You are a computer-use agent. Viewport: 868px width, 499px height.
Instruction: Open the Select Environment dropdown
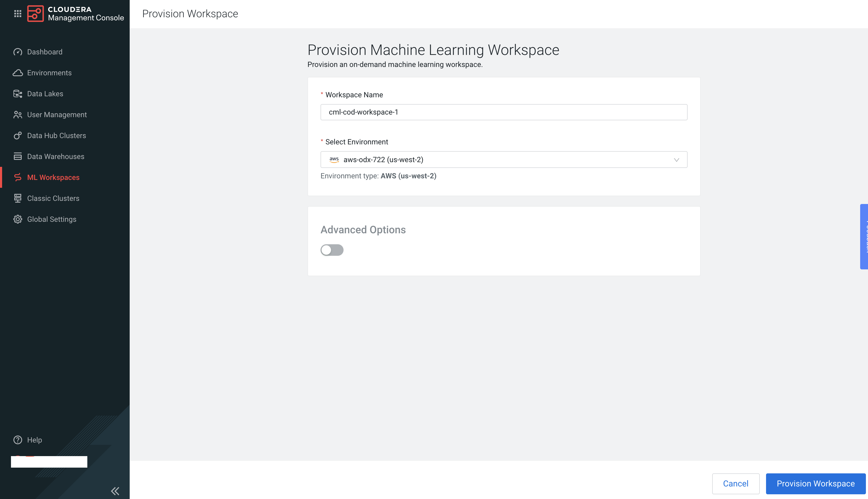point(504,159)
